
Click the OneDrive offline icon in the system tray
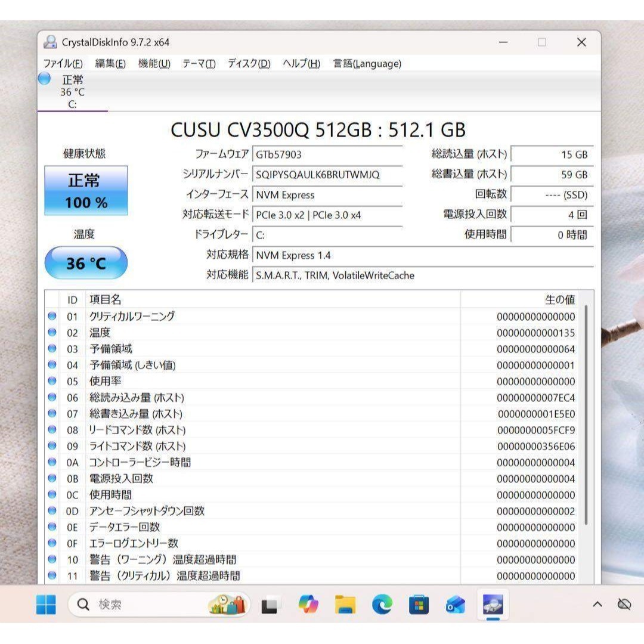(x=624, y=604)
